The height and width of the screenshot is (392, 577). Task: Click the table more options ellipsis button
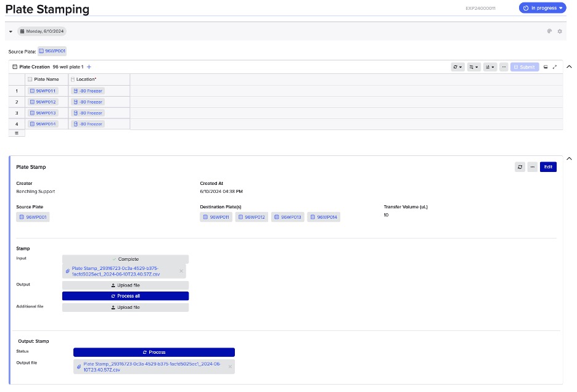tap(504, 67)
